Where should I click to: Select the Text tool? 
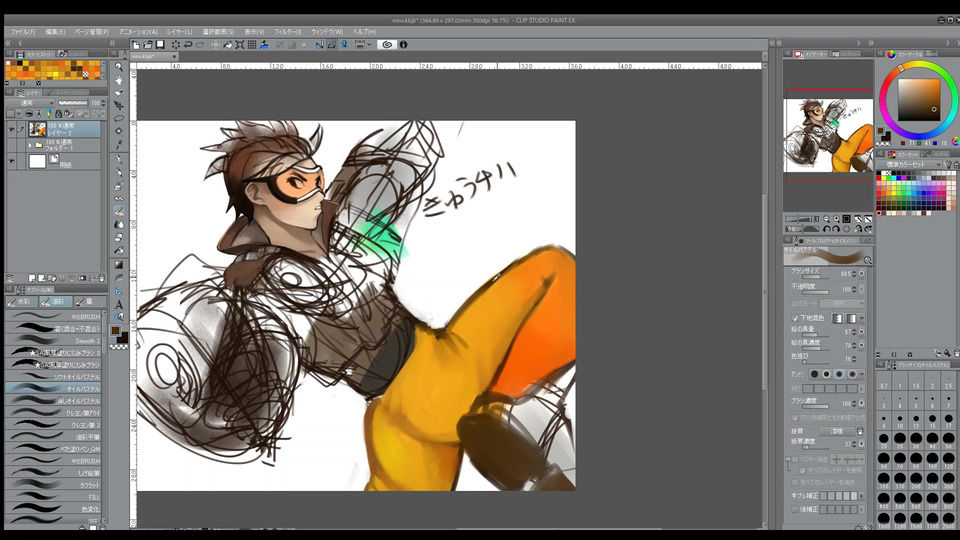tap(119, 304)
